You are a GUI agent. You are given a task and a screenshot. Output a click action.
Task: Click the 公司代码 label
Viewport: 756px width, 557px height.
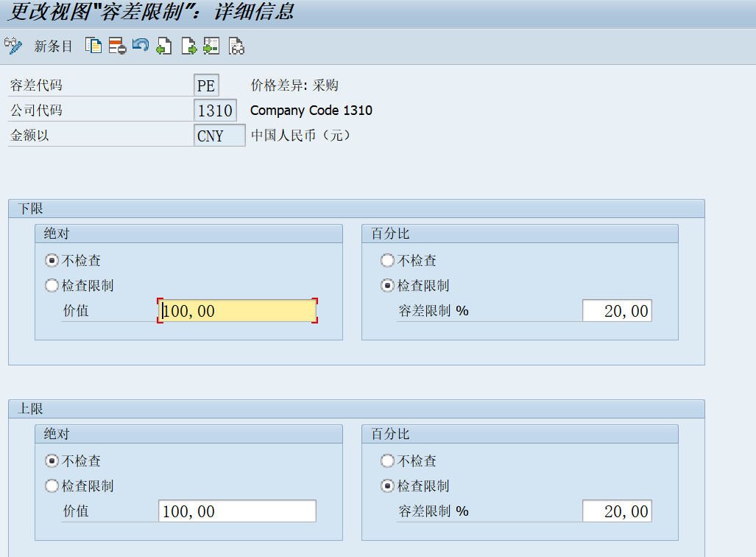(x=37, y=111)
